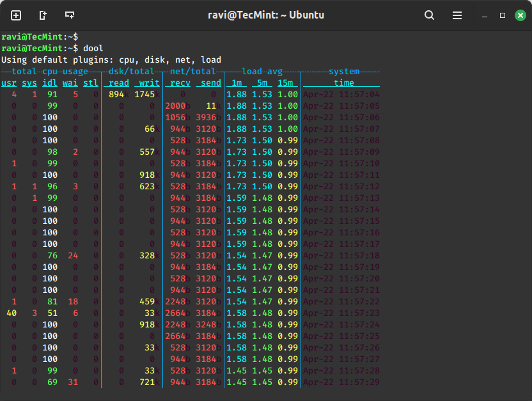Click the write value '459'
Viewport: 532px width, 401px height.
(x=147, y=302)
